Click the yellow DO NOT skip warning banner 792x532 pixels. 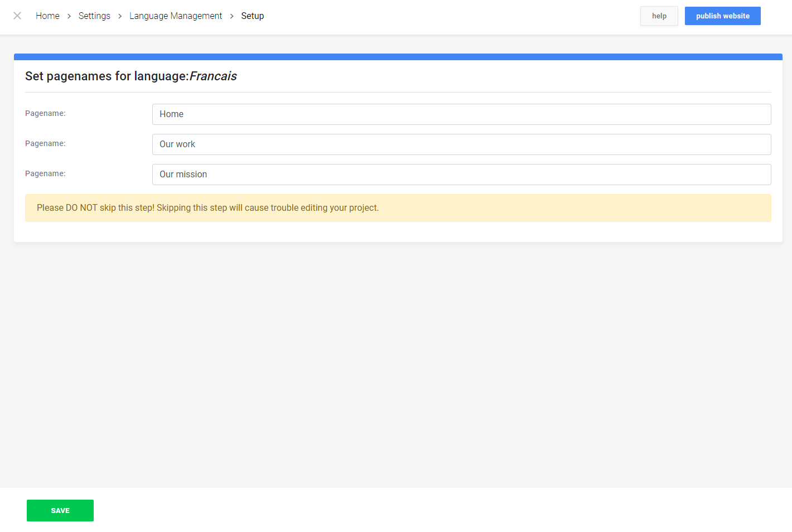click(398, 208)
